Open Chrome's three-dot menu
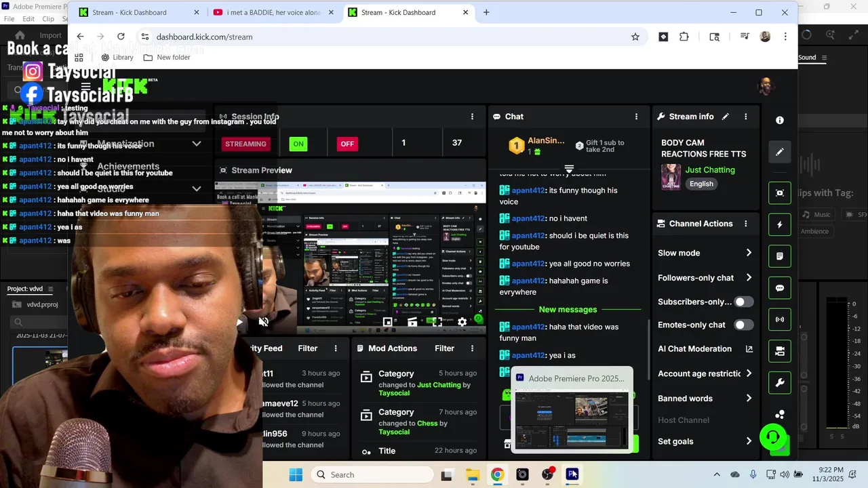This screenshot has width=868, height=488. (785, 37)
